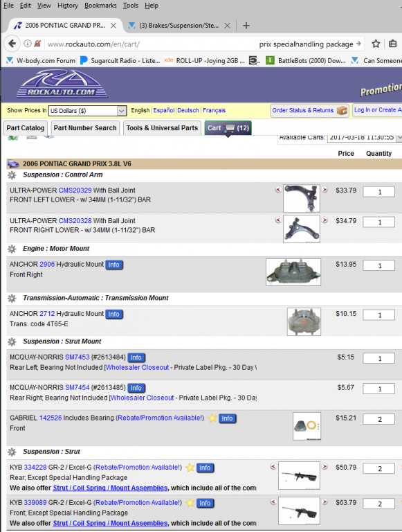The width and height of the screenshot is (402, 532).
Task: Open site information icon in address bar
Action: pos(28,44)
